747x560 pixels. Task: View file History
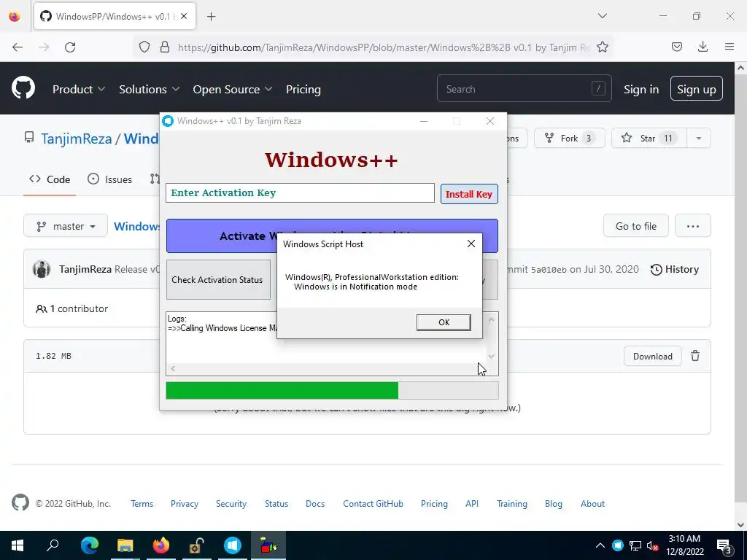[675, 269]
